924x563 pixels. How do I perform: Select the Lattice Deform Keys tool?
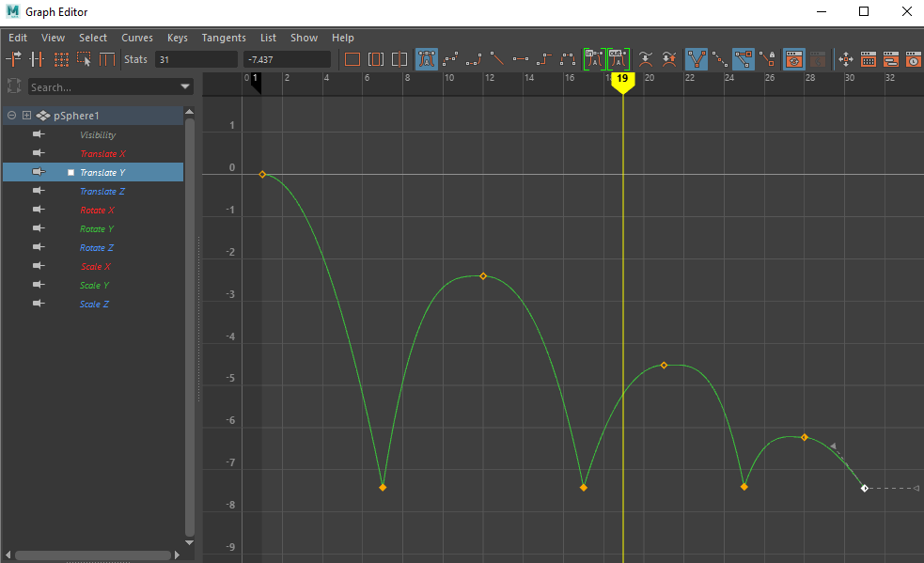[61, 59]
